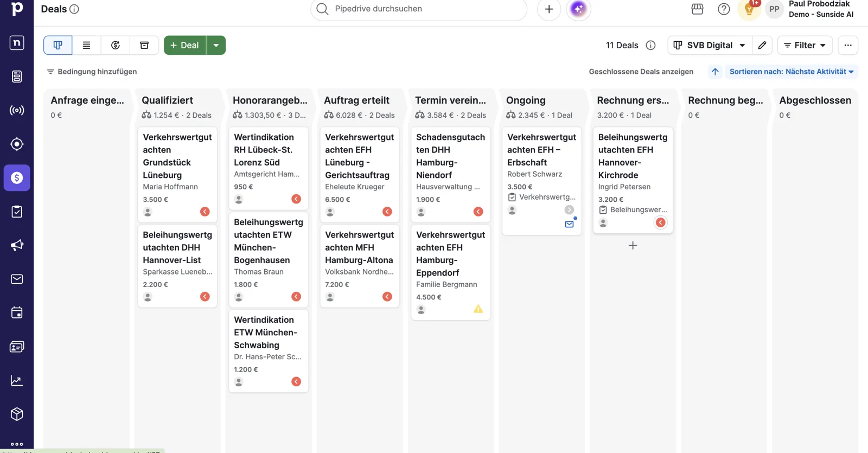This screenshot has width=868, height=453.
Task: Edit the pipeline with the pencil icon
Action: [762, 46]
